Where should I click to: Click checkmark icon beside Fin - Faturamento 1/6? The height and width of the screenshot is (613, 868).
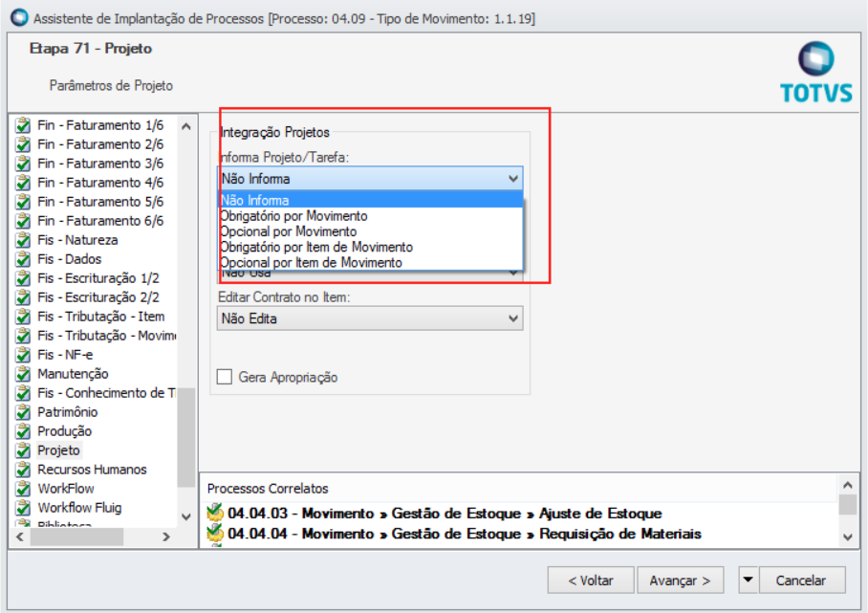(23, 125)
